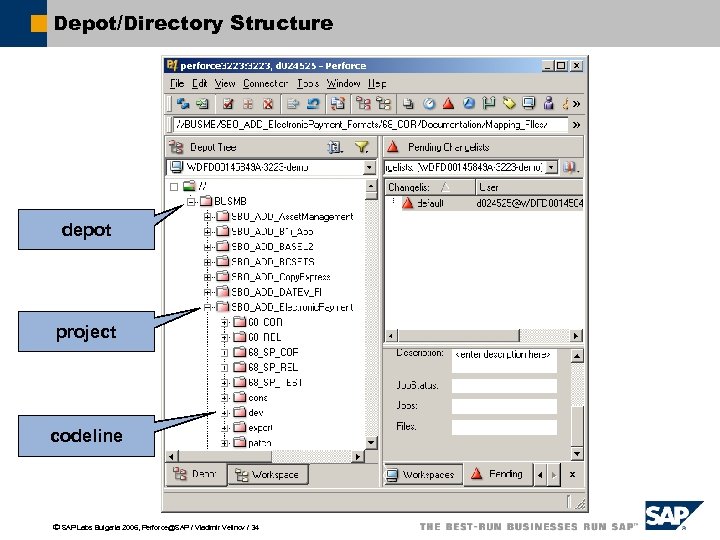
Task: Open Pending changelists via red triangle toolbar icon
Action: point(449,104)
